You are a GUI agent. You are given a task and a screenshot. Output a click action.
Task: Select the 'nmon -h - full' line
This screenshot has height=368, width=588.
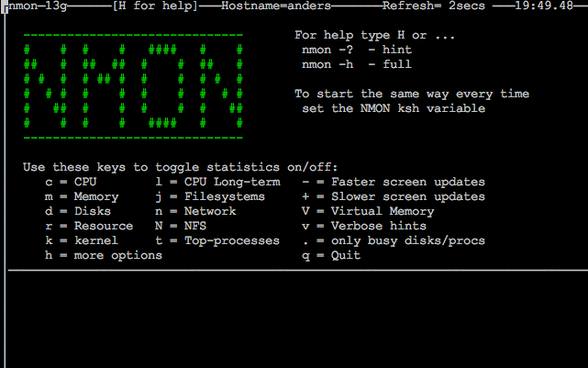click(x=357, y=64)
